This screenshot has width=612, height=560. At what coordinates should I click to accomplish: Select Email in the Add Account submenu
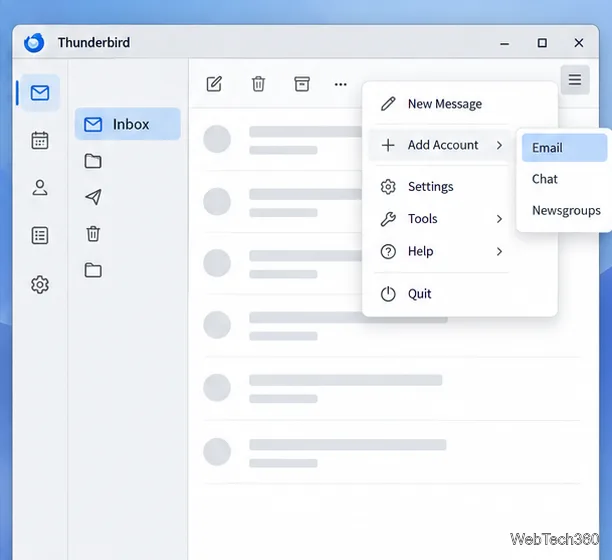pyautogui.click(x=564, y=148)
